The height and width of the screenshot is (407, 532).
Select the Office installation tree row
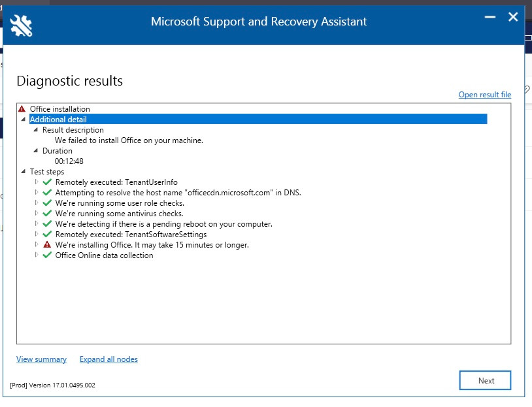click(x=60, y=109)
